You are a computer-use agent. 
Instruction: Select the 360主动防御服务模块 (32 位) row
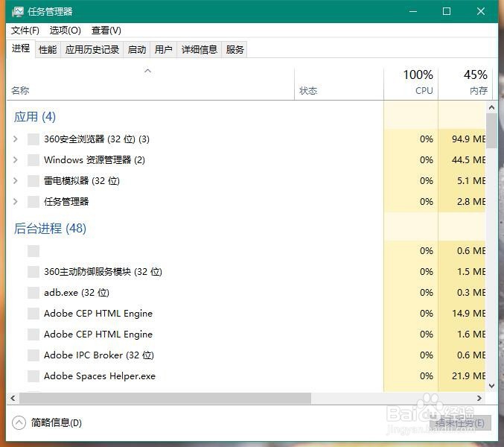246,272
